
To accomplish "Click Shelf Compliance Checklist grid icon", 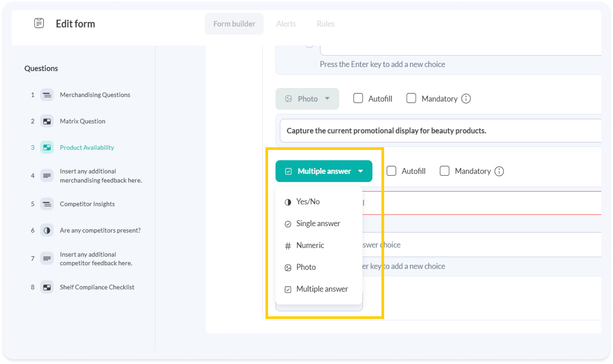I will click(x=47, y=287).
